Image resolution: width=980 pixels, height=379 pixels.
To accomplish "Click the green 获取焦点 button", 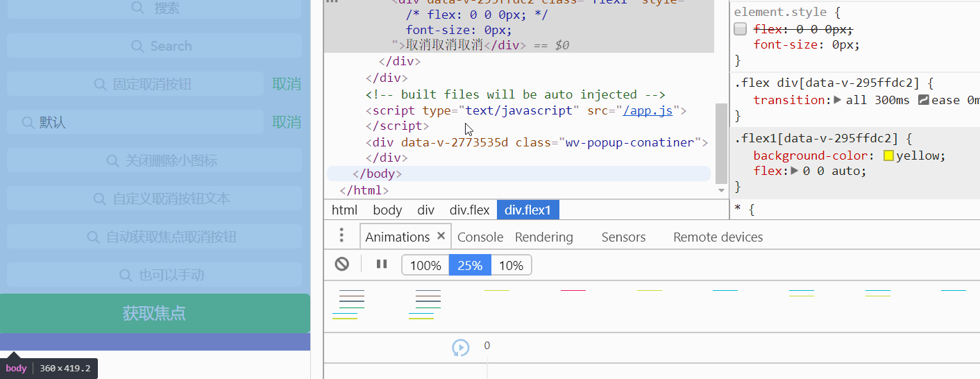I will (x=155, y=313).
